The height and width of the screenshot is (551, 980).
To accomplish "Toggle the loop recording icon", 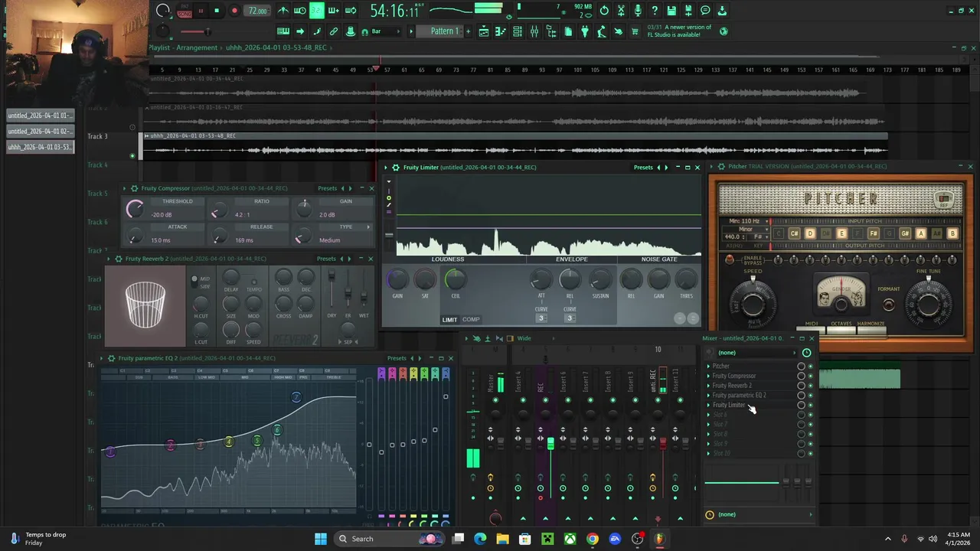I will [351, 11].
